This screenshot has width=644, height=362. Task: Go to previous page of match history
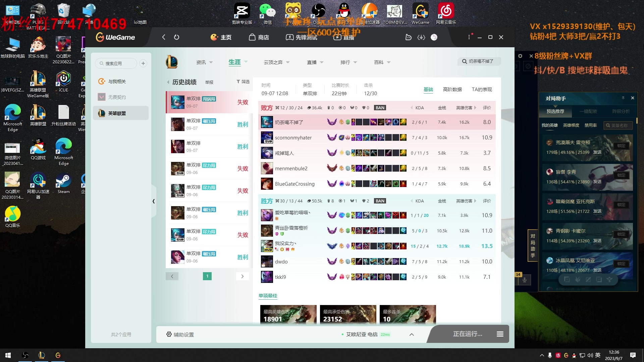[x=172, y=276]
